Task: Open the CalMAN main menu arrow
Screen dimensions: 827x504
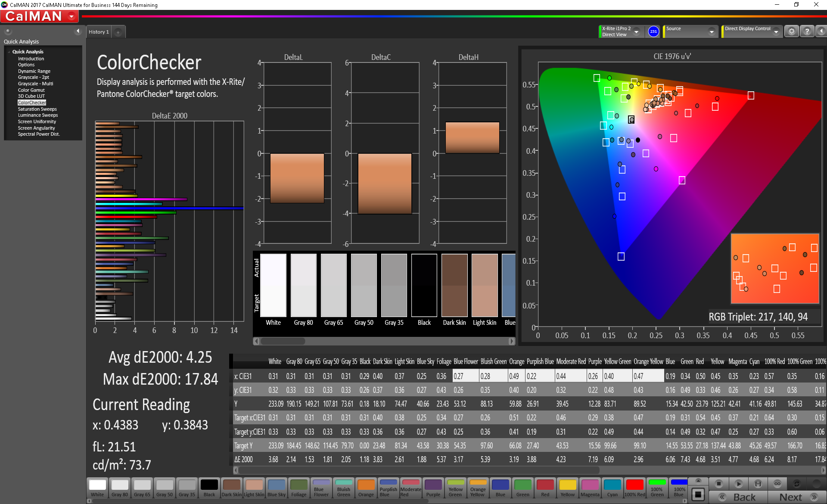Action: pyautogui.click(x=72, y=16)
